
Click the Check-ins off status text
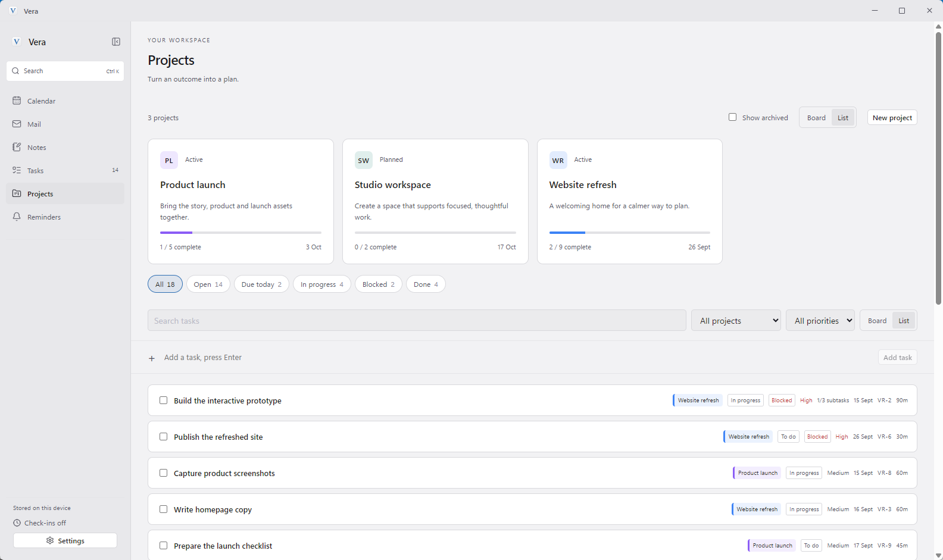(x=45, y=523)
